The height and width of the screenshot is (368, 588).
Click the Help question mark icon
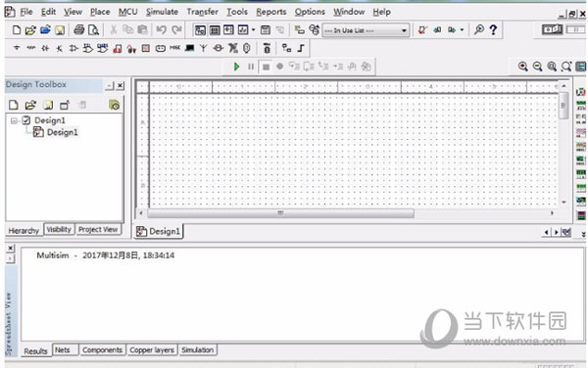(493, 29)
